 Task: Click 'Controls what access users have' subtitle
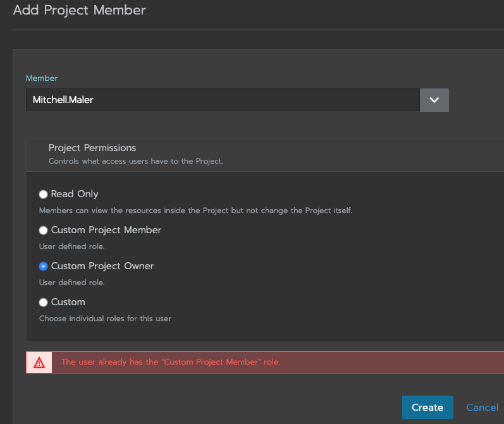pos(135,161)
